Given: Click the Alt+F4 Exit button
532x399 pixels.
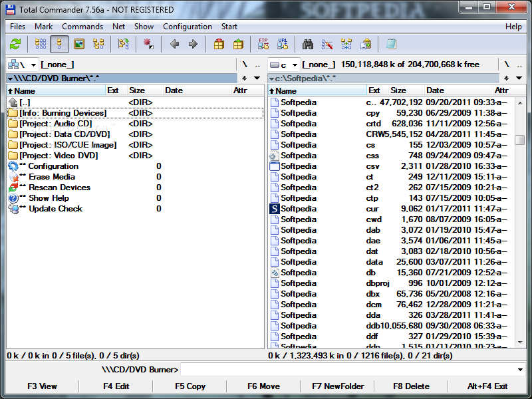Looking at the screenshot, I should pos(487,386).
